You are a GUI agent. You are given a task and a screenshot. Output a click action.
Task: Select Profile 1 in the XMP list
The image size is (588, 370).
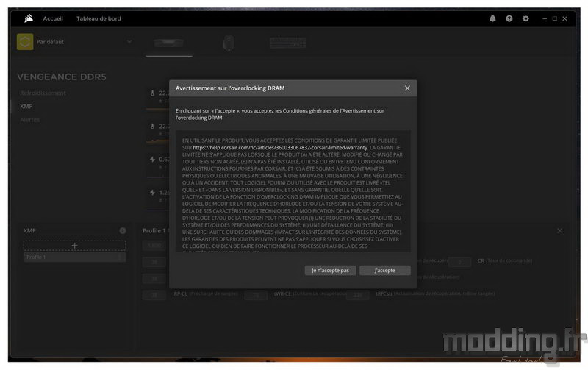[75, 257]
